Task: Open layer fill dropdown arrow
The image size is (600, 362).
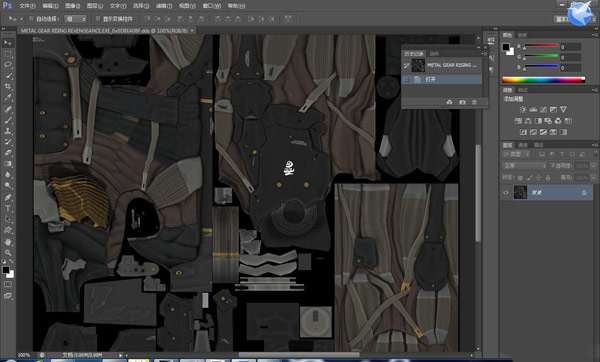Action: (593, 178)
